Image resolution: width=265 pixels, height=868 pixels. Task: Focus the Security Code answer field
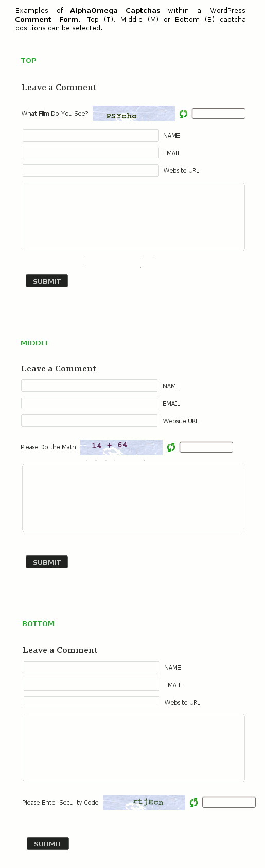pos(229,802)
